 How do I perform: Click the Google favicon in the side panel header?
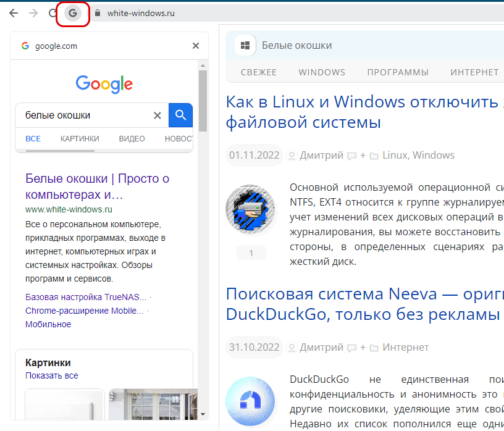pyautogui.click(x=25, y=46)
